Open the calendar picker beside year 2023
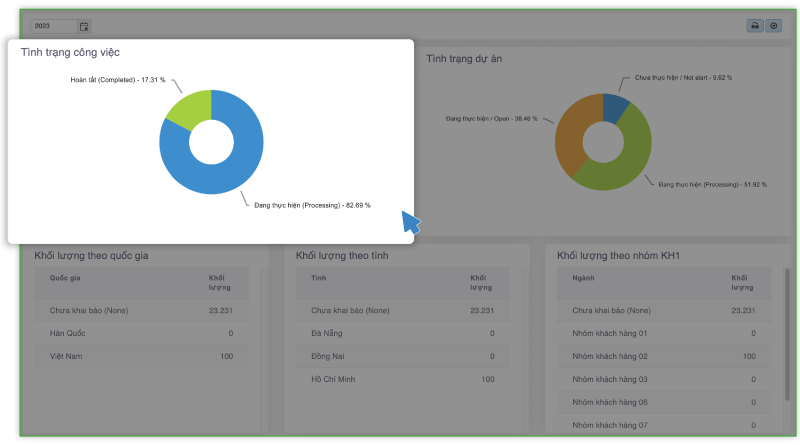The image size is (800, 445). point(84,26)
